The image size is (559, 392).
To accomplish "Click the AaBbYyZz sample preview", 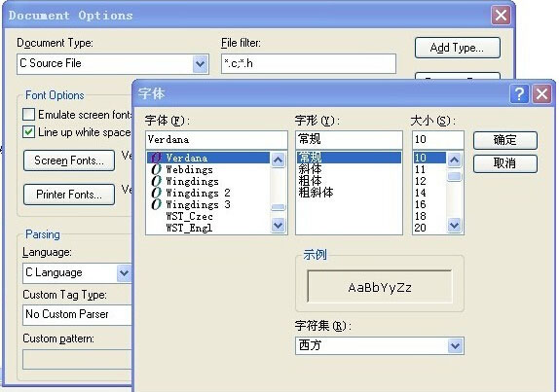I will (x=380, y=287).
